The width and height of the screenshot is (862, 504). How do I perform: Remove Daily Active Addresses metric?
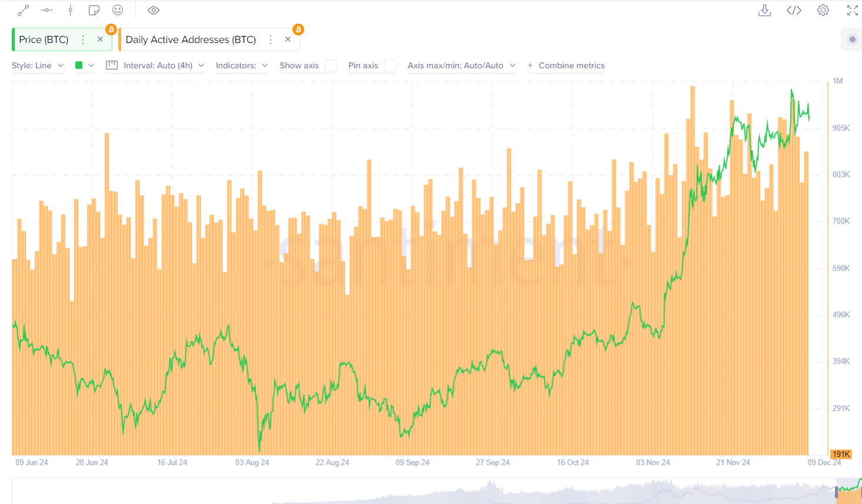288,39
